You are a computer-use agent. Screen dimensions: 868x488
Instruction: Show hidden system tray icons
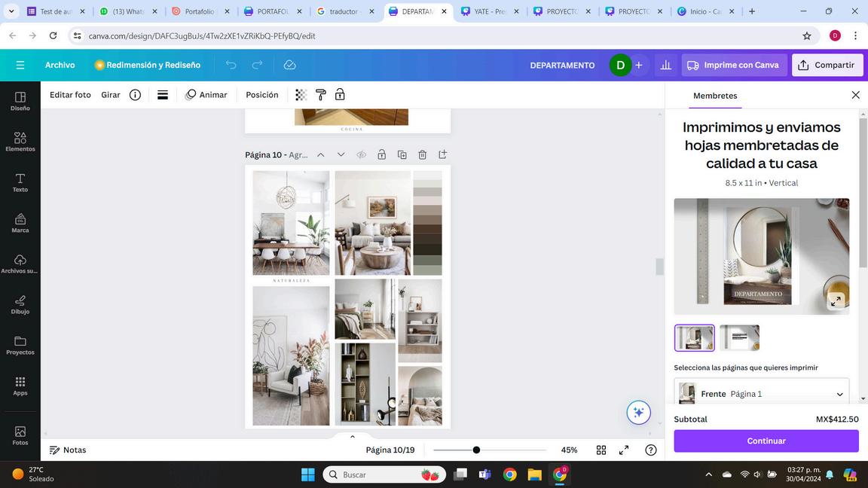[x=708, y=474]
